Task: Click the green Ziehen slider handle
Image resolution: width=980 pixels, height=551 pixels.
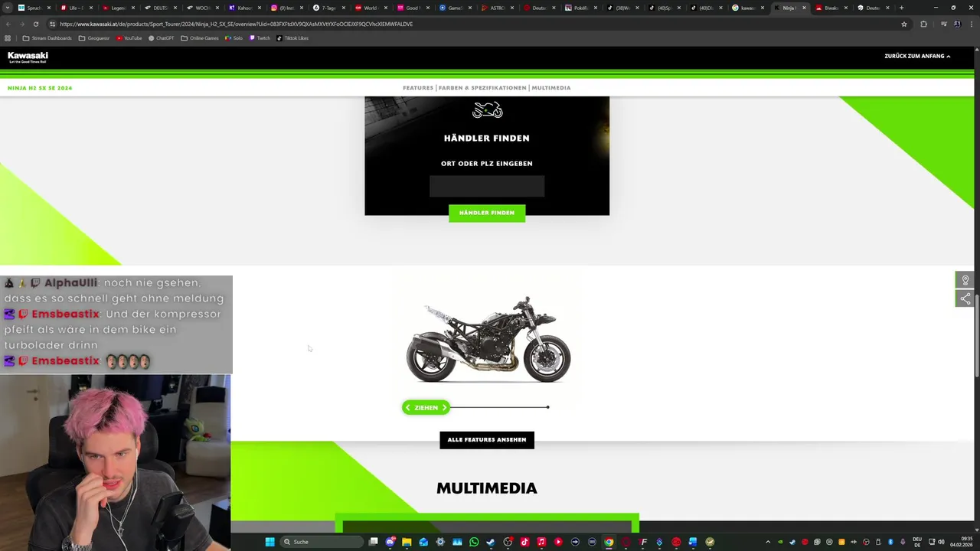Action: point(426,408)
